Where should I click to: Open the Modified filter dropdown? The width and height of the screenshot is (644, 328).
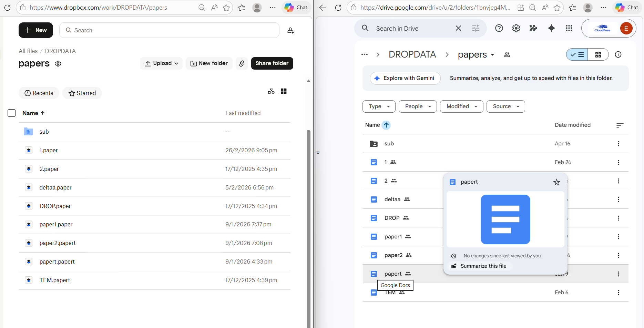pos(462,106)
